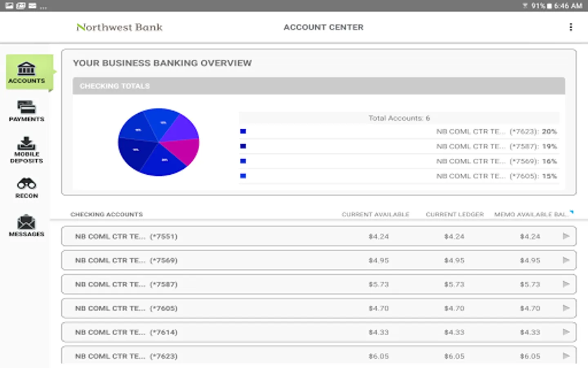588x368 pixels.
Task: Open the Payments section
Action: tap(27, 111)
